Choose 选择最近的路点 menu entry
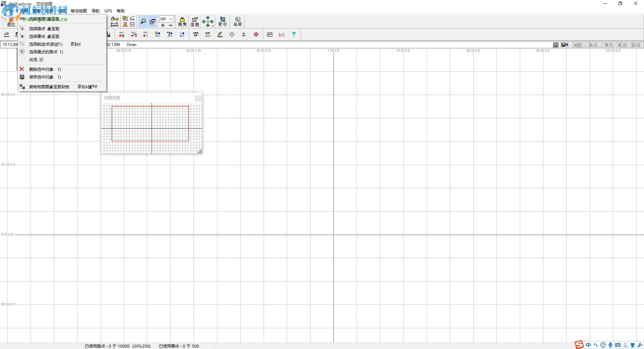This screenshot has width=644, height=349. 62,52
